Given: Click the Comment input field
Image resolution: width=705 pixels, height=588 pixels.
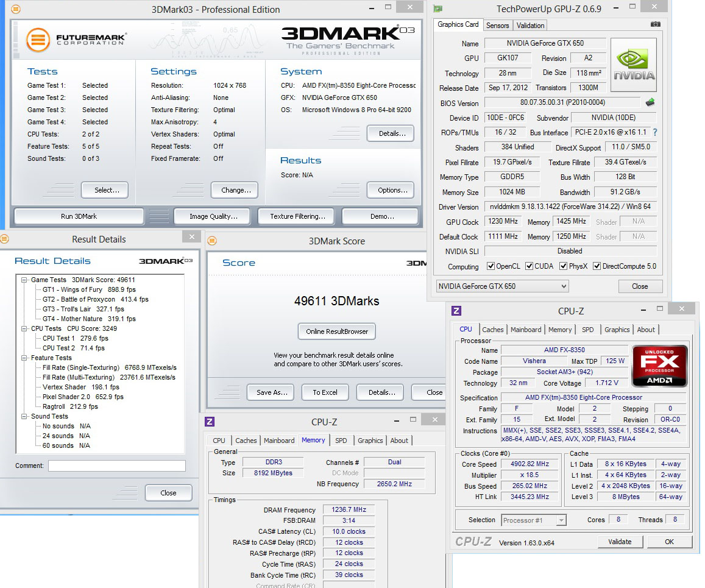Looking at the screenshot, I should pyautogui.click(x=117, y=466).
